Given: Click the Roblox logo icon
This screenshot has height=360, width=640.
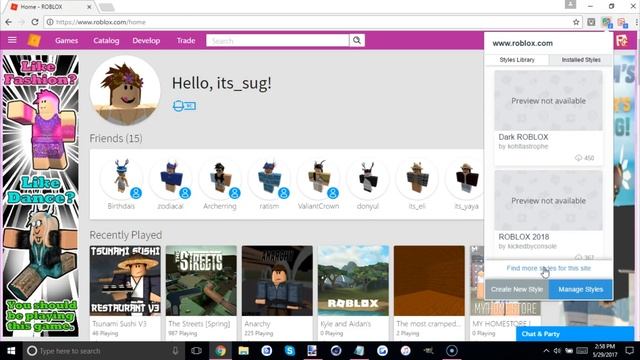Looking at the screenshot, I should [x=34, y=40].
